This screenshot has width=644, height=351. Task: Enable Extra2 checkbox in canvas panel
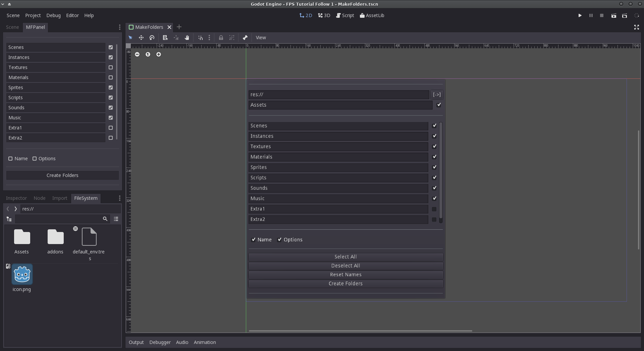pos(434,219)
